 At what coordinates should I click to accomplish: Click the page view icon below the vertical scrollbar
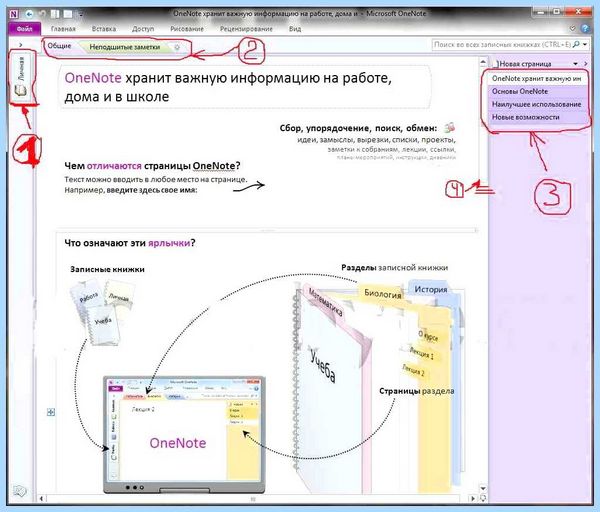click(x=483, y=498)
